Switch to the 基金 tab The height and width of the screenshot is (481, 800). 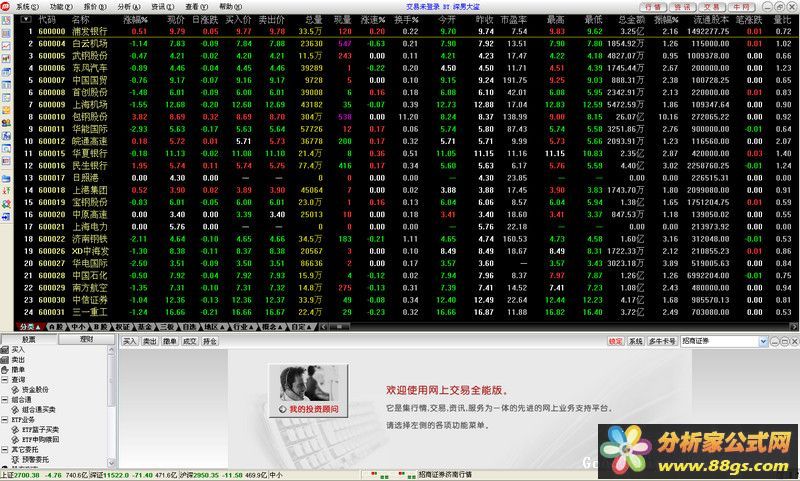point(144,326)
